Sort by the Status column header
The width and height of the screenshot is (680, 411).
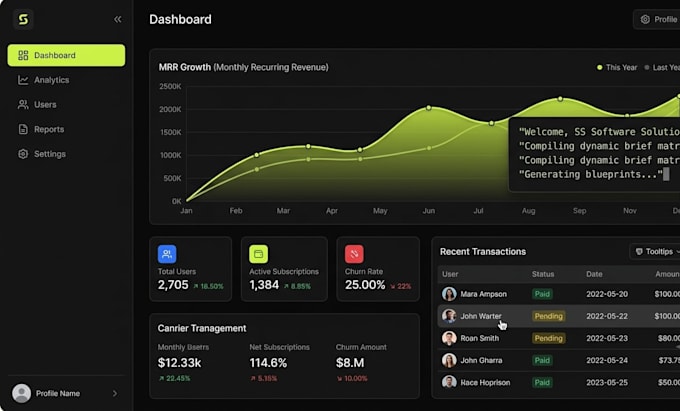(543, 274)
